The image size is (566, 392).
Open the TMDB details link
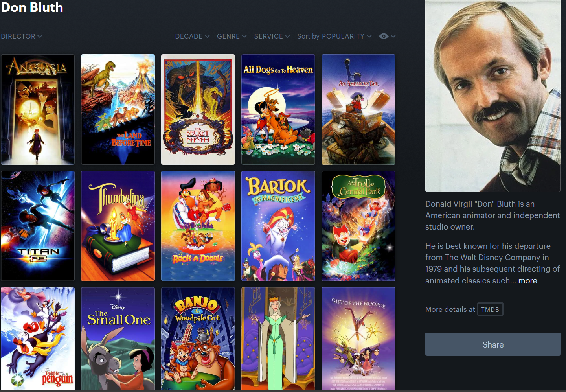click(x=490, y=309)
